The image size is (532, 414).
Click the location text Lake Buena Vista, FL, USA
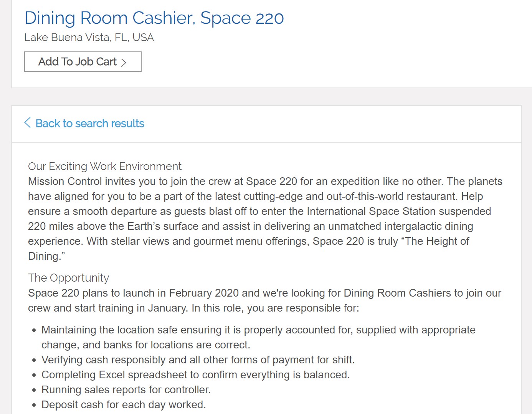(x=89, y=37)
